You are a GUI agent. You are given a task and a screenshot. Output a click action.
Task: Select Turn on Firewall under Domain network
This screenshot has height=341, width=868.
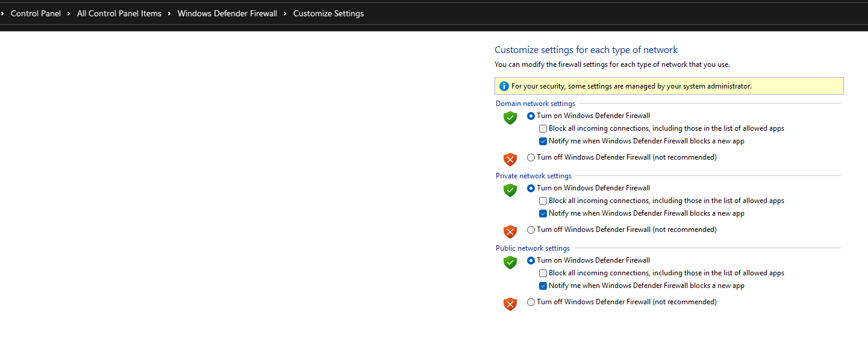coord(531,116)
